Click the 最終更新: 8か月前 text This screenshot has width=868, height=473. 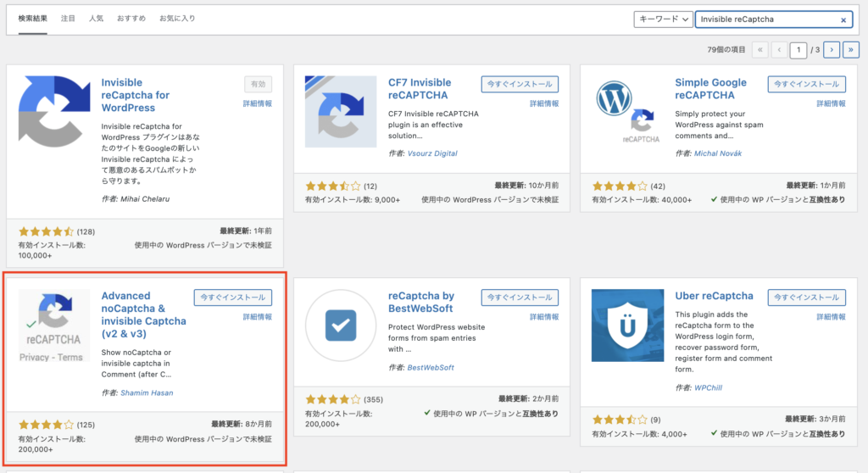tap(242, 425)
